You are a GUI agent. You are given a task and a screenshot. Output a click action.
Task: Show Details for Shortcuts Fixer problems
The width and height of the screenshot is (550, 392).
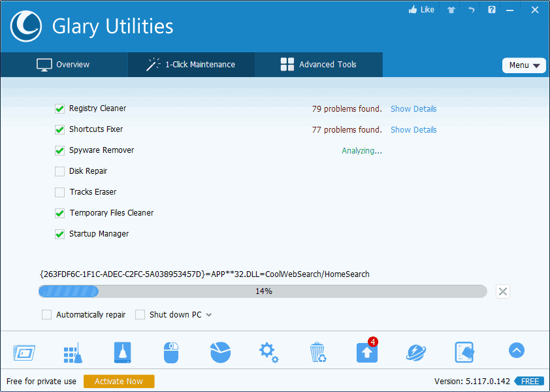click(413, 129)
